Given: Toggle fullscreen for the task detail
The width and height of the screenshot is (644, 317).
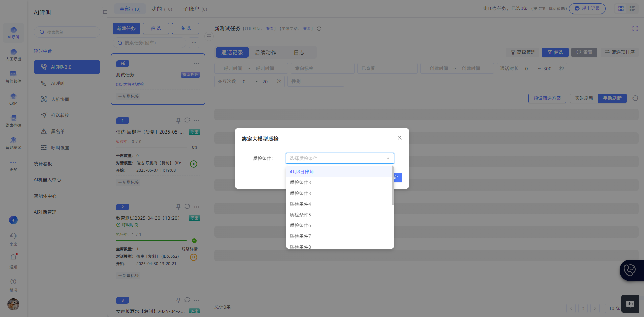Looking at the screenshot, I should click(x=635, y=29).
